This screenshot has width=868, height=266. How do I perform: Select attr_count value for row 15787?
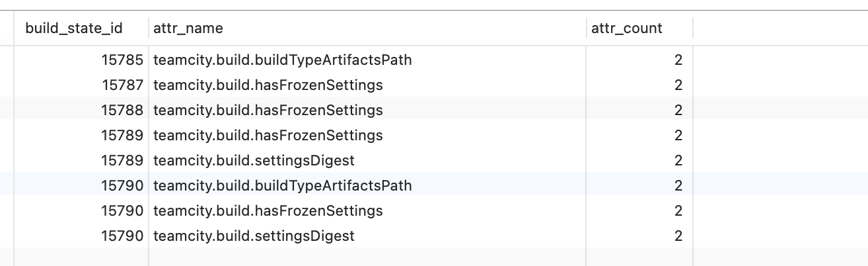tap(678, 85)
